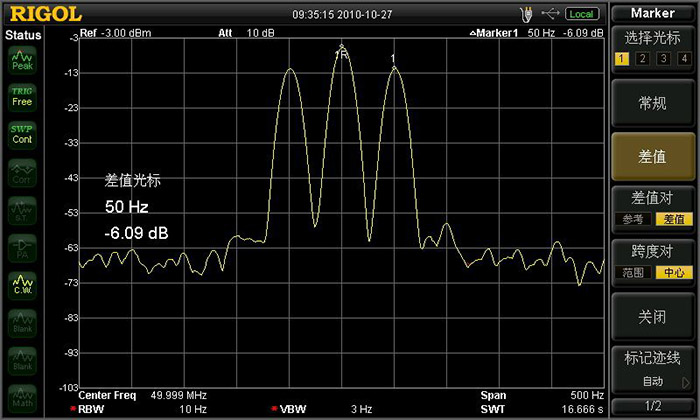The height and width of the screenshot is (420, 700).
Task: Click the C.W. trace status icon
Action: pyautogui.click(x=22, y=286)
